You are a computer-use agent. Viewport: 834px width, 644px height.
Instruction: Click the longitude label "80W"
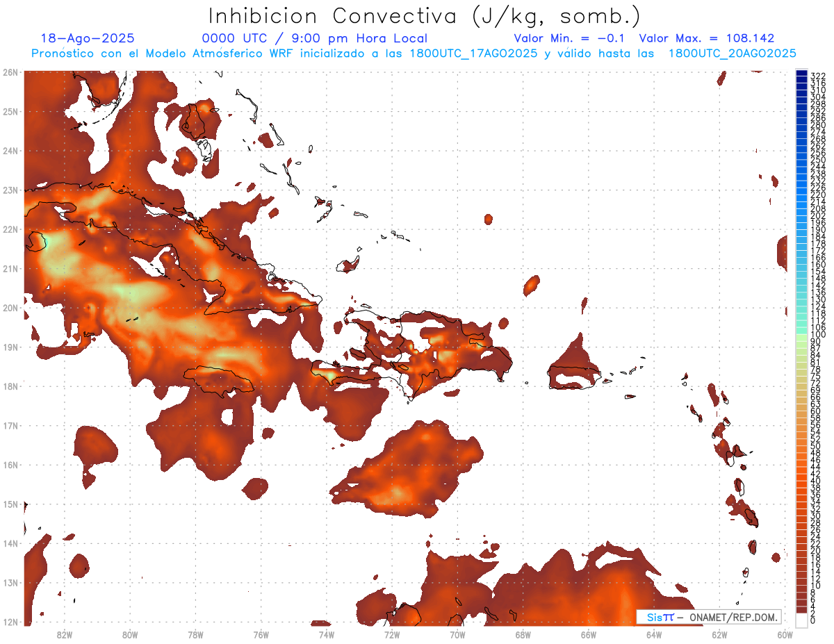click(x=129, y=634)
